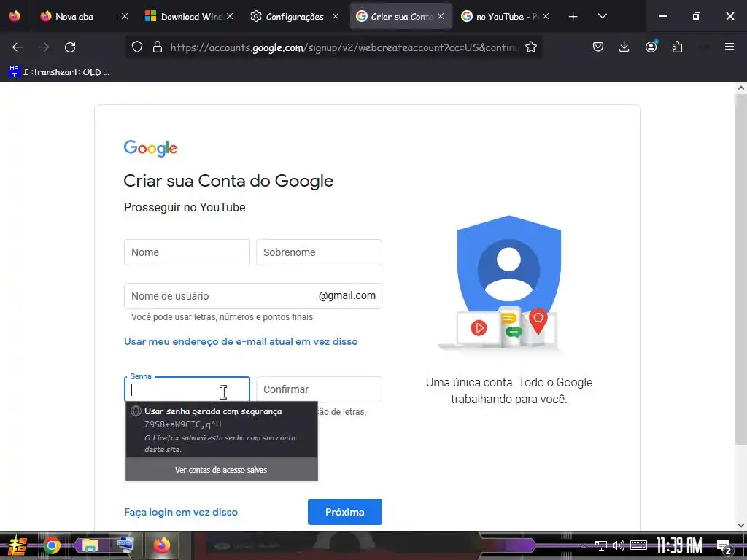Viewport: 747px width, 560px height.
Task: Click the Nome input field
Action: tap(187, 252)
